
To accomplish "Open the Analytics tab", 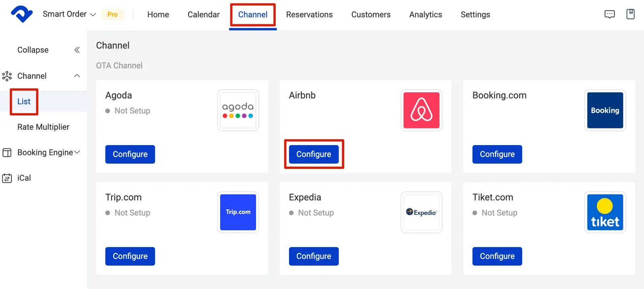I will 425,15.
